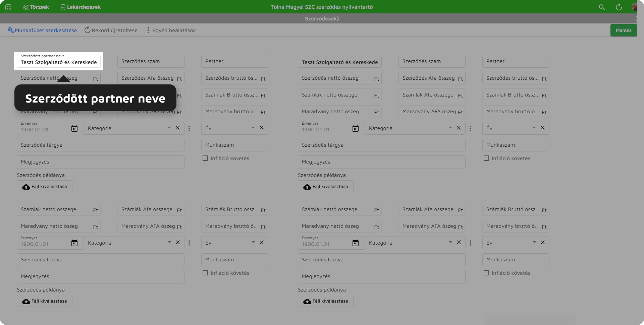Click Fájl kiválasztása button in bottom-right record
This screenshot has width=644, height=325.
tap(326, 301)
